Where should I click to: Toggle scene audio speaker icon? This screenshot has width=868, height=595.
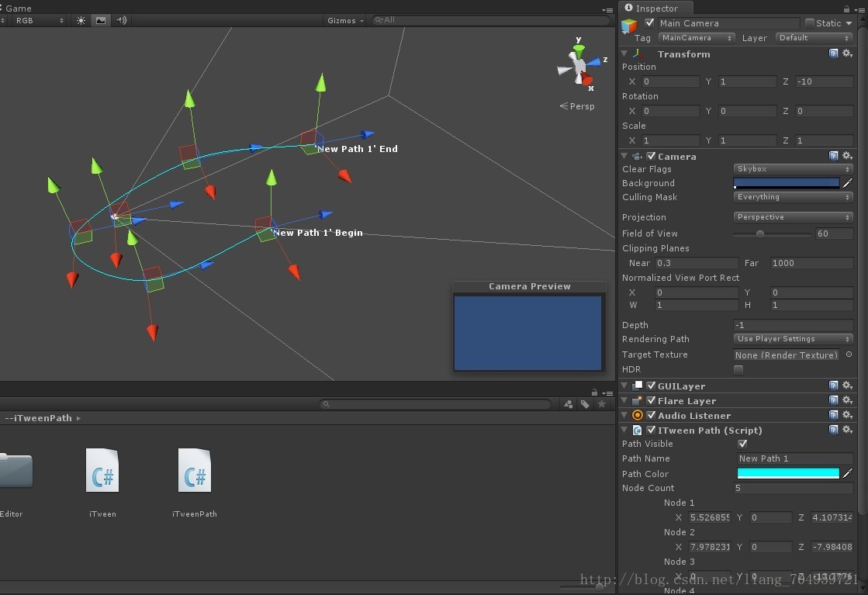pyautogui.click(x=121, y=20)
